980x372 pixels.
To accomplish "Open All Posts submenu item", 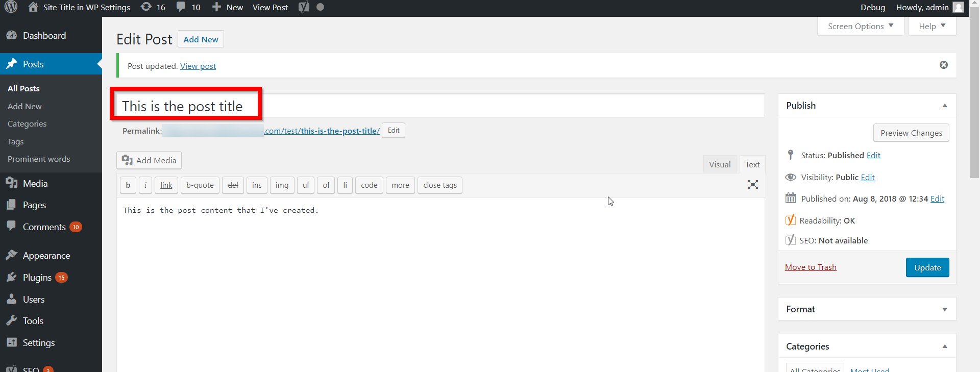I will pos(23,88).
